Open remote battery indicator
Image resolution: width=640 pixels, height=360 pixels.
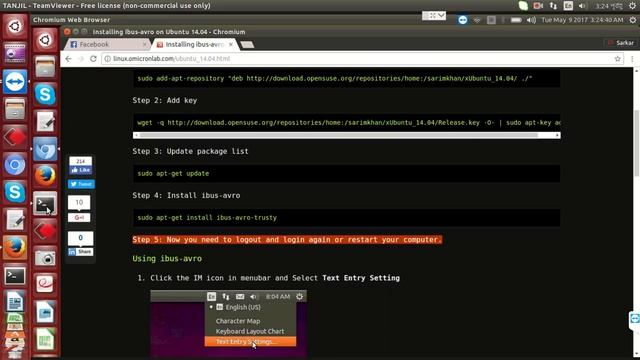(x=516, y=20)
